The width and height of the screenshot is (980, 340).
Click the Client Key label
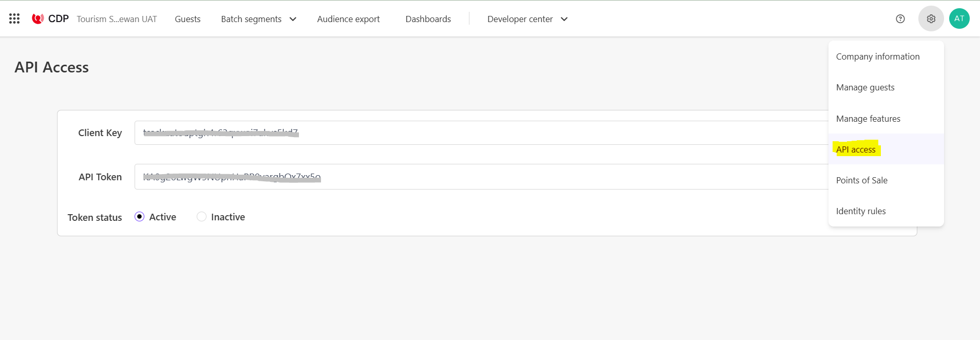(x=100, y=133)
